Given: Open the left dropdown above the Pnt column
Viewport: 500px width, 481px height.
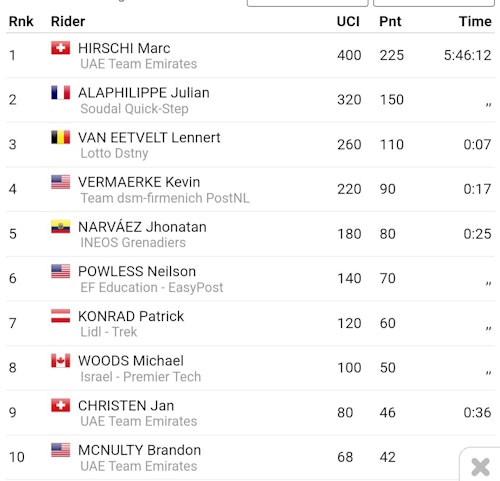Looking at the screenshot, I should point(307,3).
